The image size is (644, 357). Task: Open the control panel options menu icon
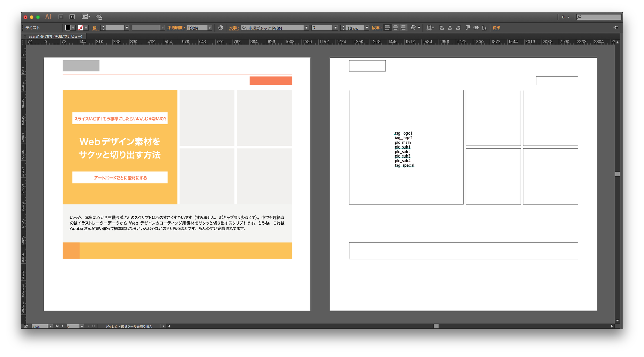click(x=616, y=28)
